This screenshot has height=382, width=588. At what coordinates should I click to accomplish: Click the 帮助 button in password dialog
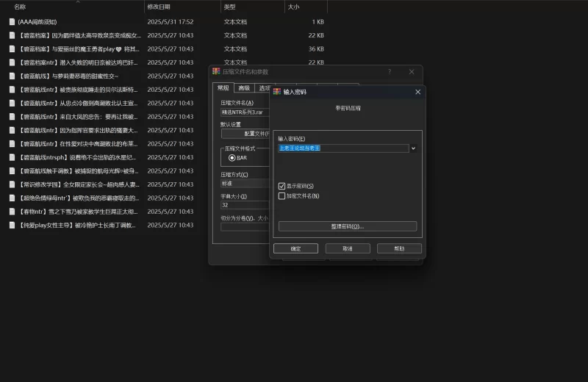[399, 248]
